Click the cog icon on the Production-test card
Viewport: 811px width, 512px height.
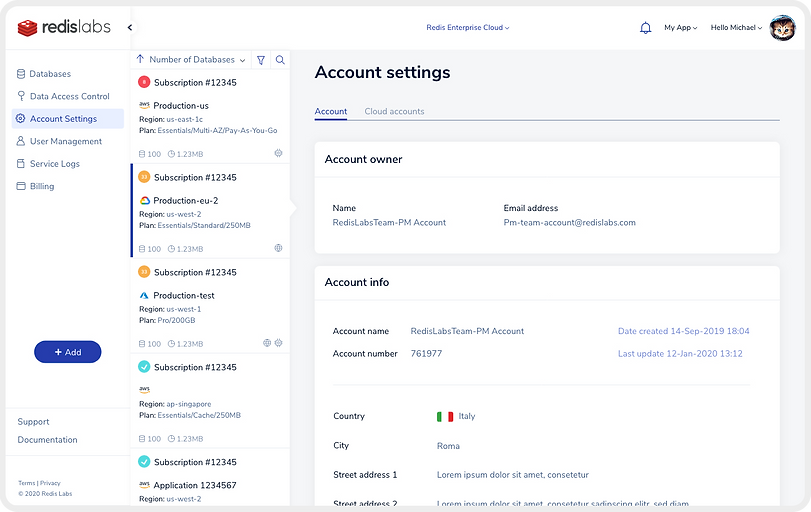(278, 343)
